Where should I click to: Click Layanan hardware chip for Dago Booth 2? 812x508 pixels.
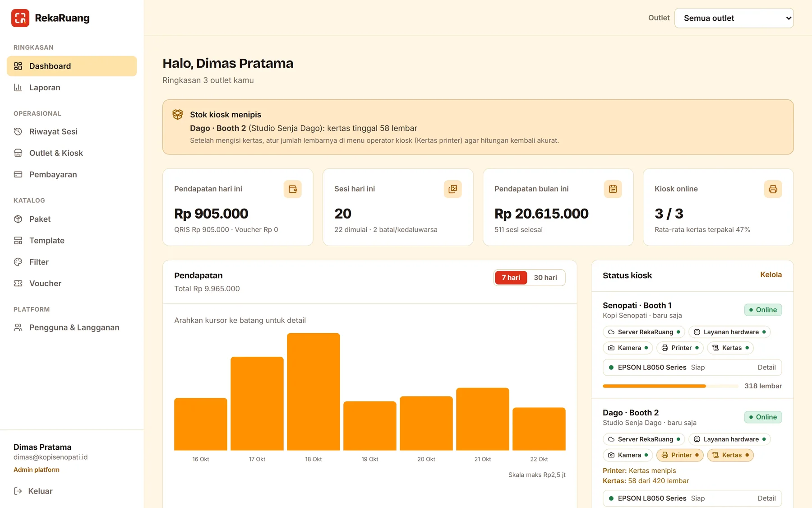click(x=729, y=439)
